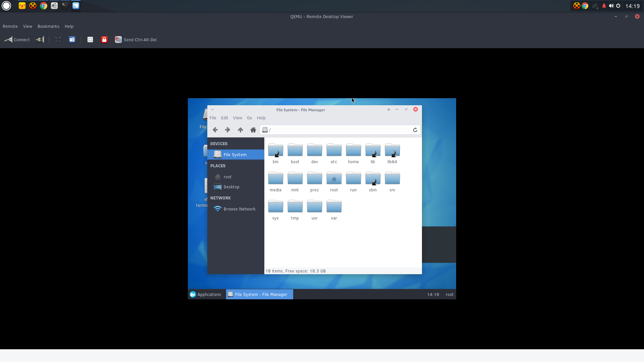644x362 pixels.
Task: Select the var folder icon
Action: pos(334,206)
